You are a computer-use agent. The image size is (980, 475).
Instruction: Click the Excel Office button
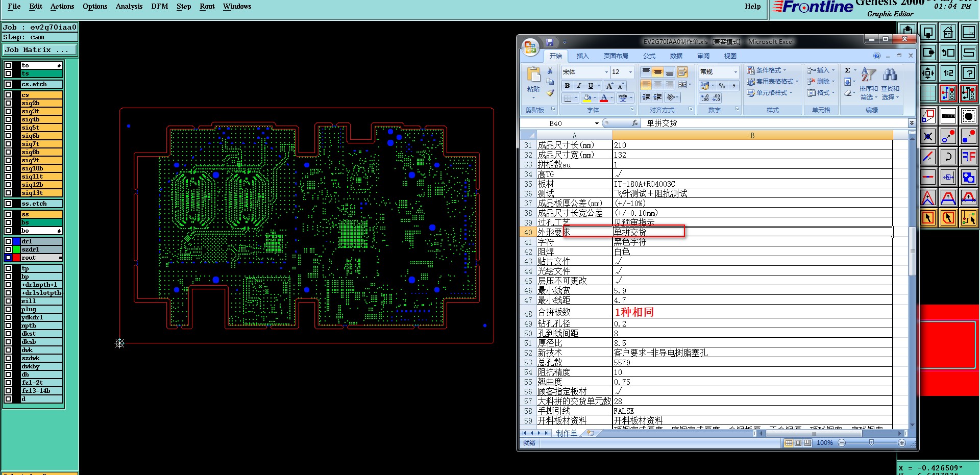[x=530, y=47]
